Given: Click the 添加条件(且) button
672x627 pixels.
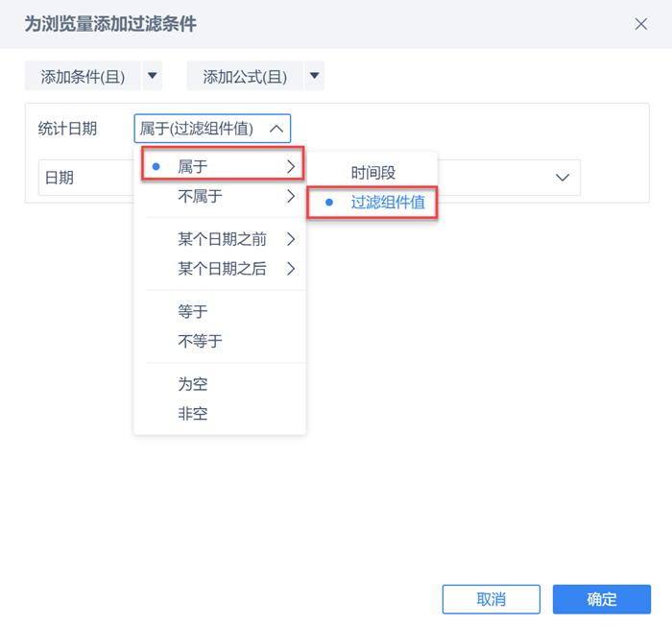Looking at the screenshot, I should click(83, 77).
